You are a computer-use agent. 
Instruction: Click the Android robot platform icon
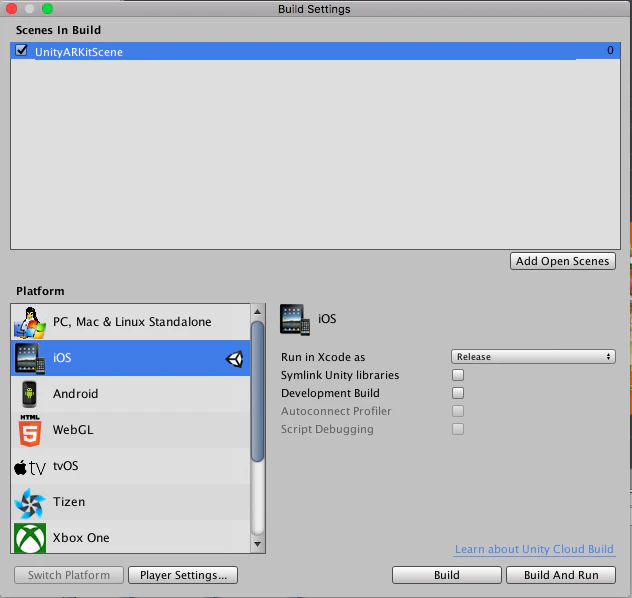pos(29,394)
